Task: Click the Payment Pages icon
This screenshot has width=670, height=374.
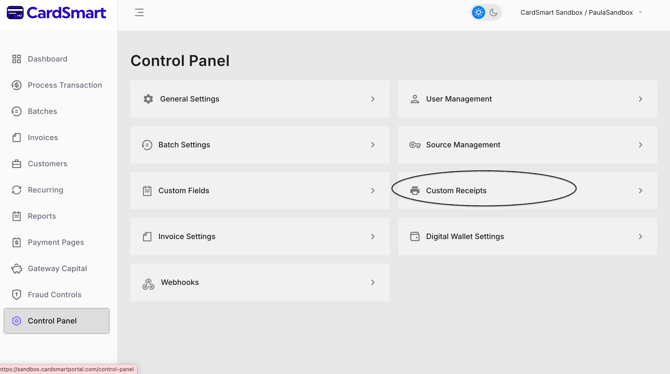Action: (16, 242)
